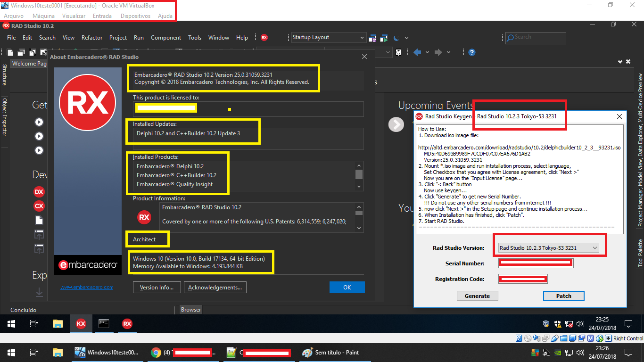The height and width of the screenshot is (362, 644).
Task: Confirm About dialog with OK
Action: [347, 288]
